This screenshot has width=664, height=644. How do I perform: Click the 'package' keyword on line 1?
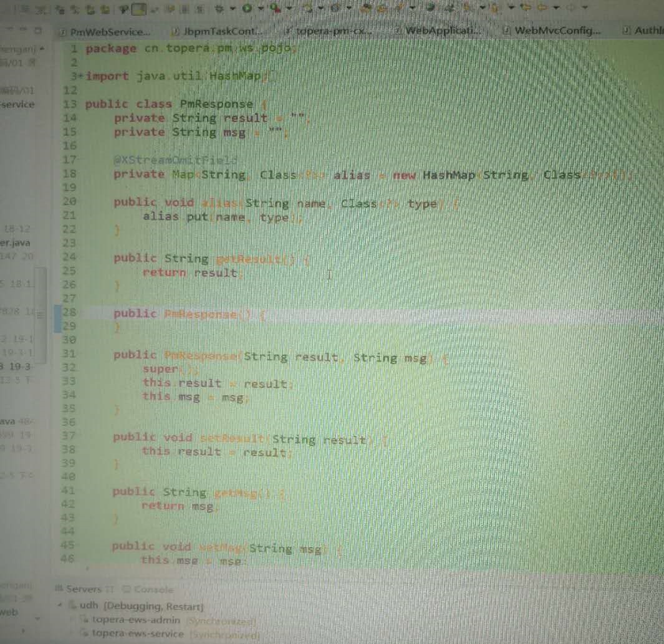pos(111,49)
